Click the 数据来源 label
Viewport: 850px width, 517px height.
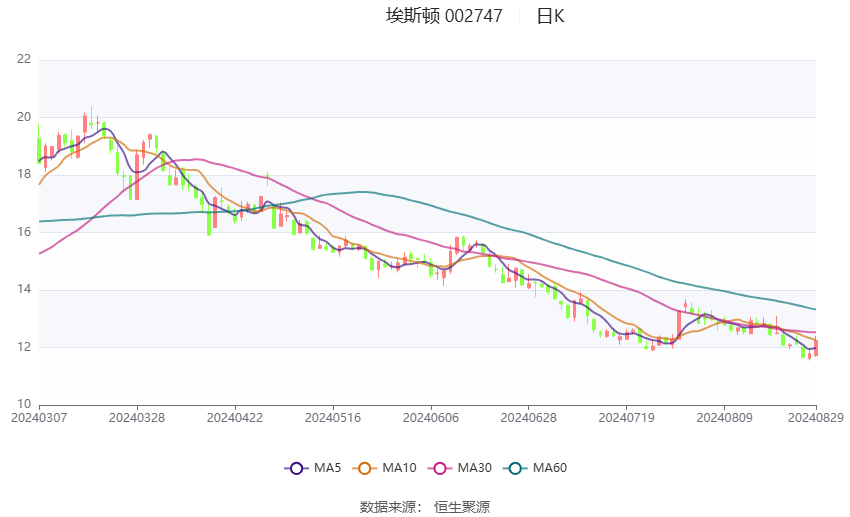[x=388, y=507]
